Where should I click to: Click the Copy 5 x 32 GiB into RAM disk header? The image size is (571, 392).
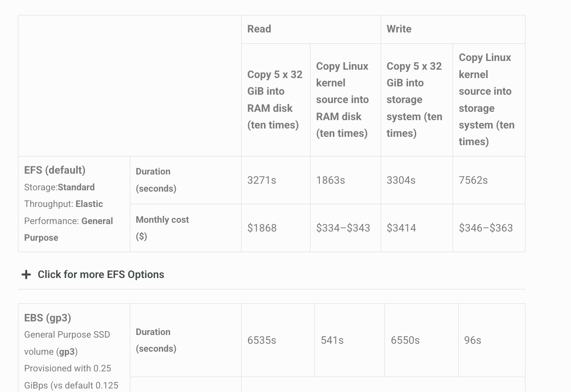[275, 100]
